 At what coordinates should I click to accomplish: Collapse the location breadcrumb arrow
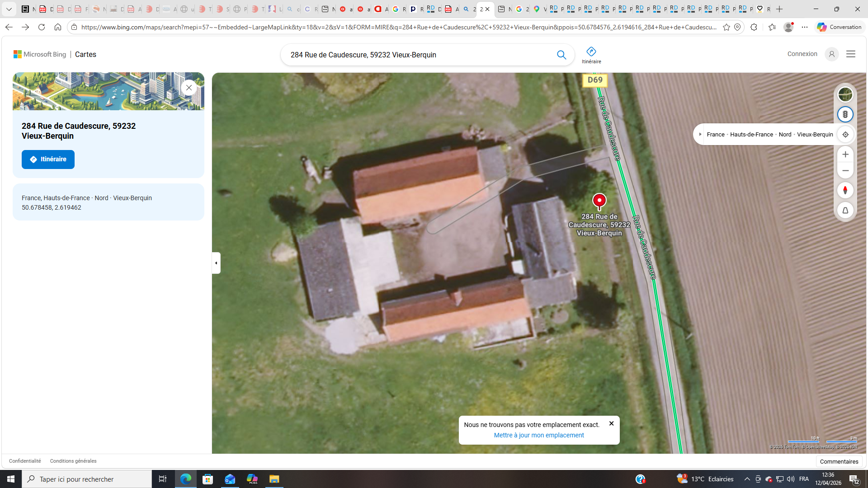click(700, 134)
